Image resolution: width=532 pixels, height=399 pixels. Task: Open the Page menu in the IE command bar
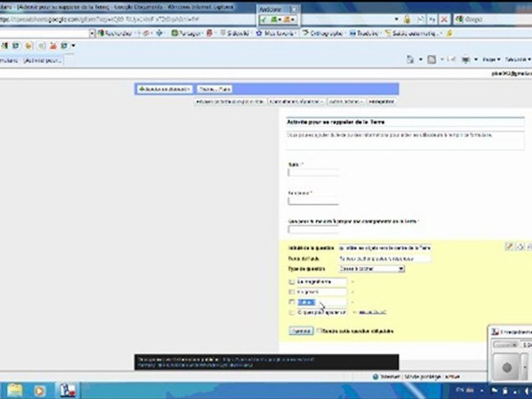[492, 59]
